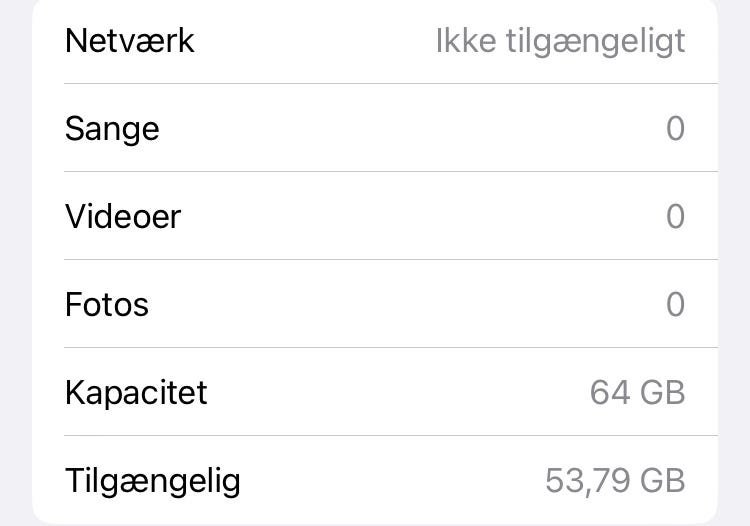The height and width of the screenshot is (526, 750).
Task: Click the number 64 in Kapacitet
Action: pyautogui.click(x=610, y=392)
